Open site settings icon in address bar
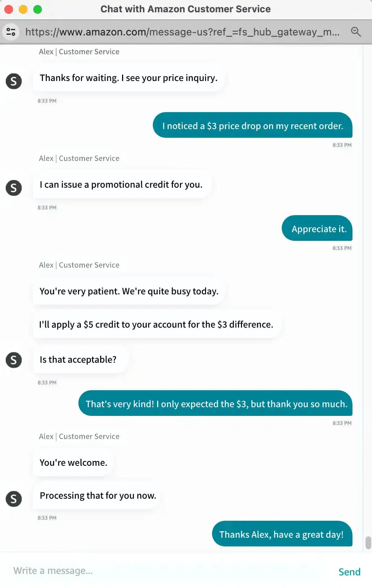372x588 pixels. [x=11, y=32]
